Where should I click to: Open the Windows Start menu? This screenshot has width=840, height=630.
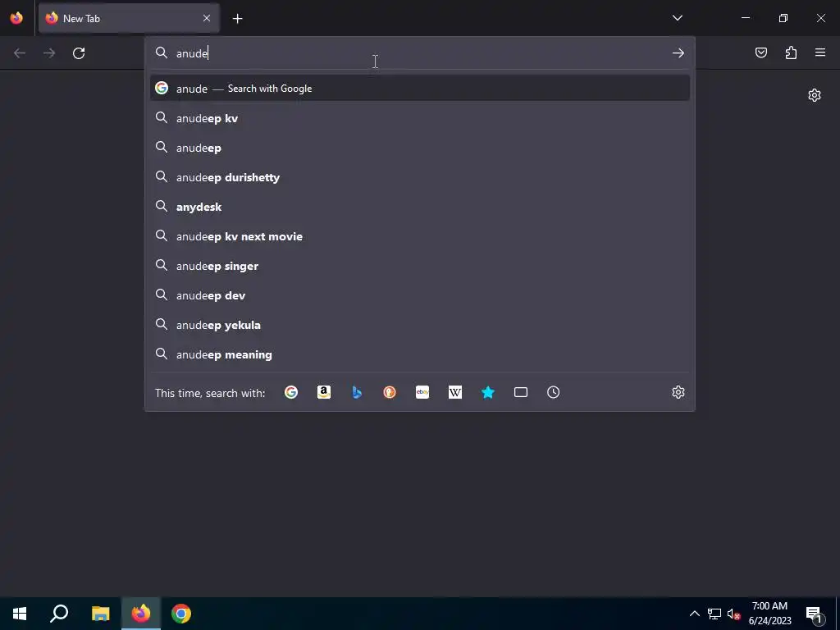click(20, 614)
